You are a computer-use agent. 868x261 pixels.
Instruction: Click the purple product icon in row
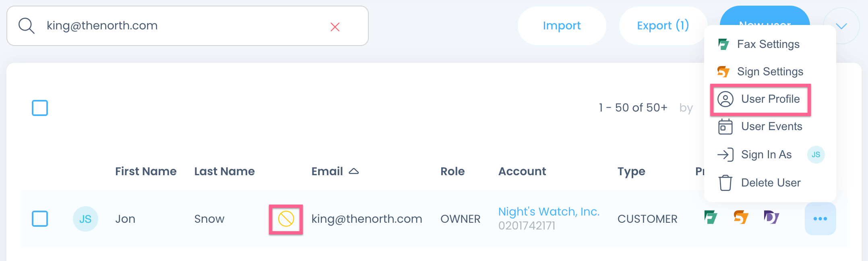click(x=771, y=217)
